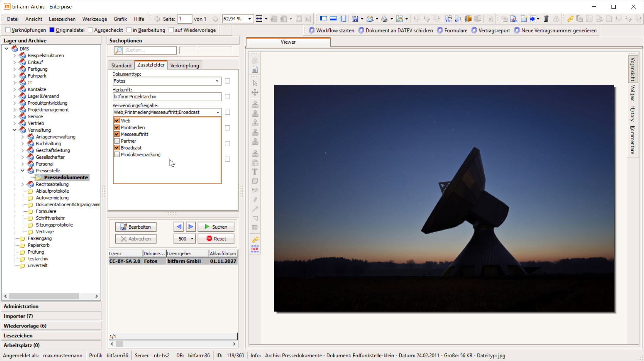Click the OCR icon in viewer sidebar
The width and height of the screenshot is (644, 361).
point(255,249)
